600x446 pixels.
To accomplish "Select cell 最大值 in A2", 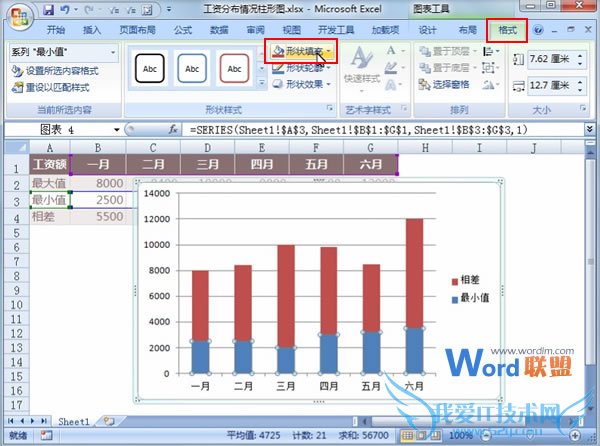I will (50, 184).
